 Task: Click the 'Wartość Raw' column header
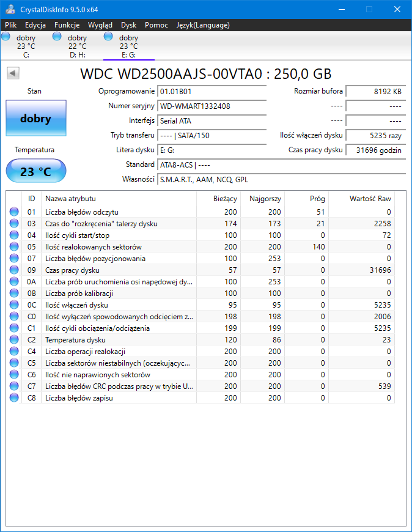361,199
